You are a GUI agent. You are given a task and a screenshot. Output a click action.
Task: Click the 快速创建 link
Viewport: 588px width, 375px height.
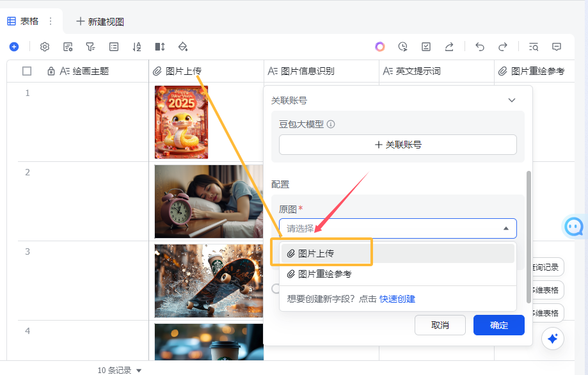(397, 299)
